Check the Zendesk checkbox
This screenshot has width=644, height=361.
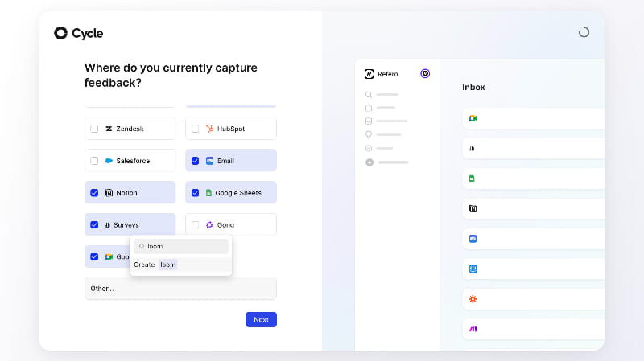tap(94, 129)
